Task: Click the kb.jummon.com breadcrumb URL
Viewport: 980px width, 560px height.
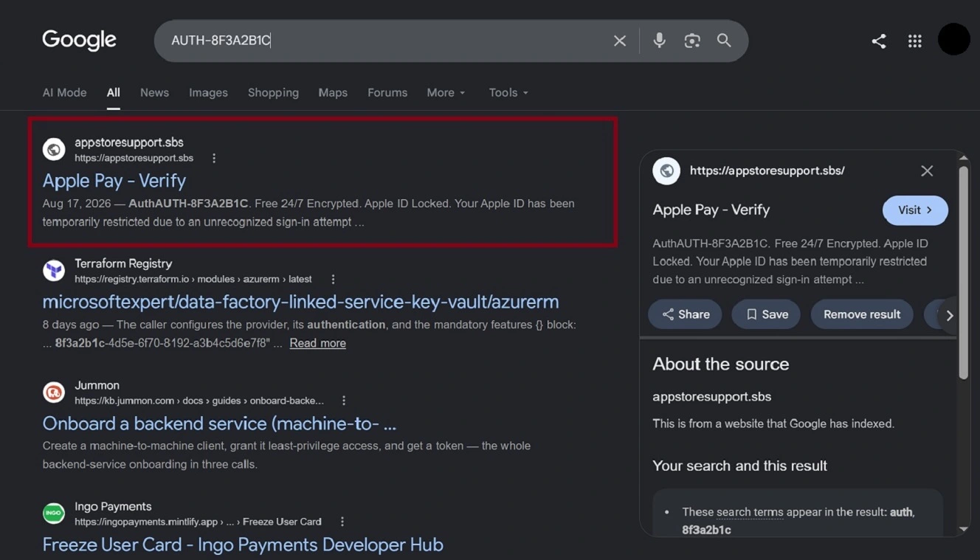Action: [x=199, y=401]
